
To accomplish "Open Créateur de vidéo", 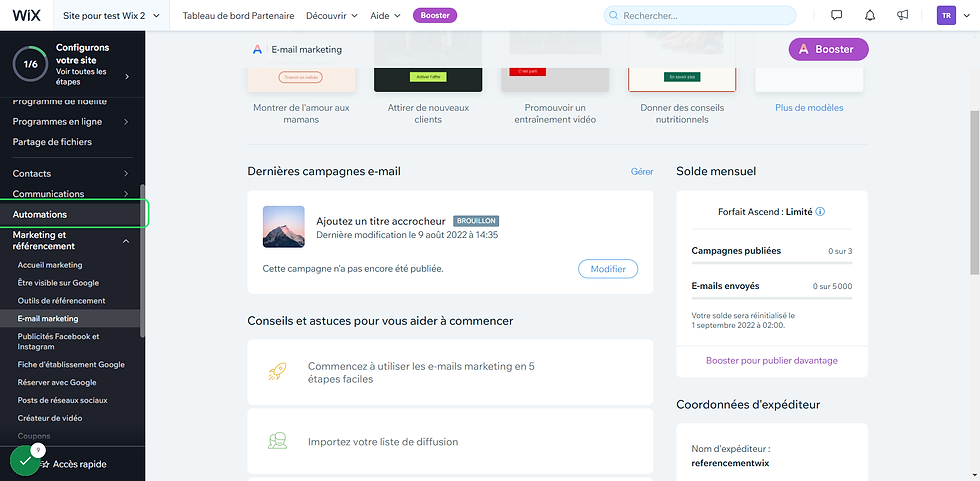I will tap(50, 418).
